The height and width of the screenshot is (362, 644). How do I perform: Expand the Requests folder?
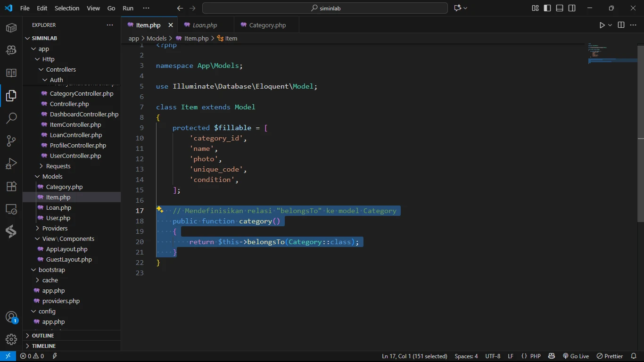pyautogui.click(x=58, y=166)
